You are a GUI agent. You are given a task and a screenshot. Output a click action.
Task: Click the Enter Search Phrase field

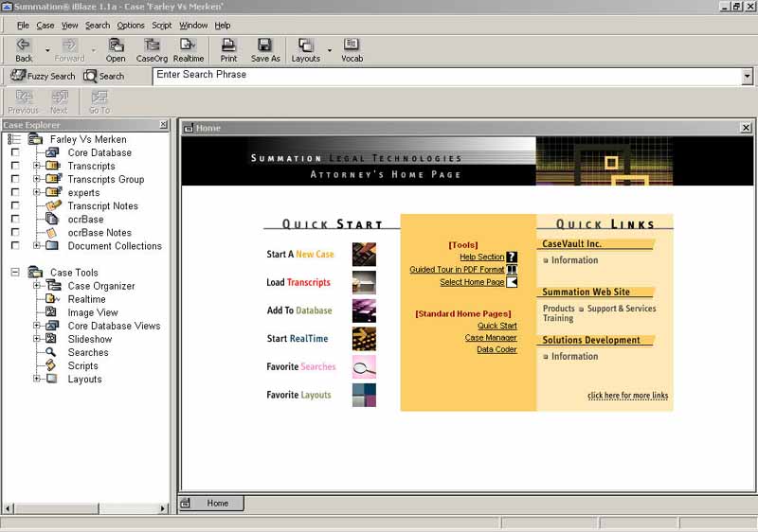pos(445,76)
